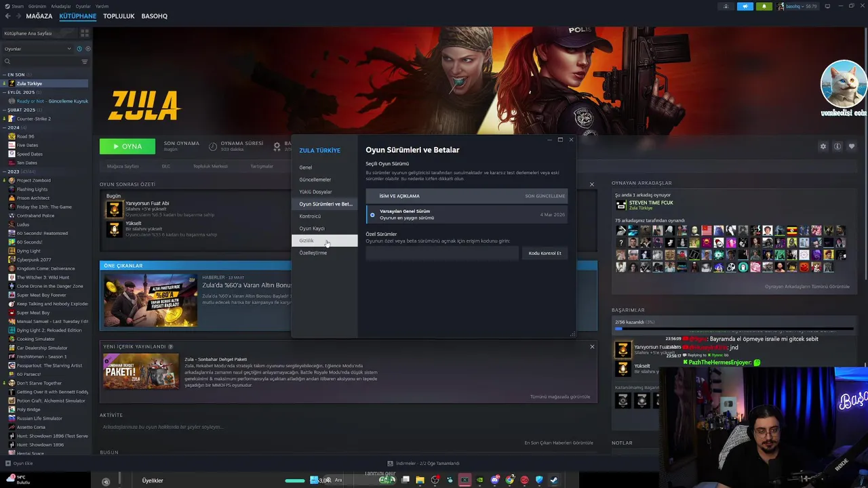Open the Steam menu
Viewport: 868px width, 488px height.
(18, 6)
